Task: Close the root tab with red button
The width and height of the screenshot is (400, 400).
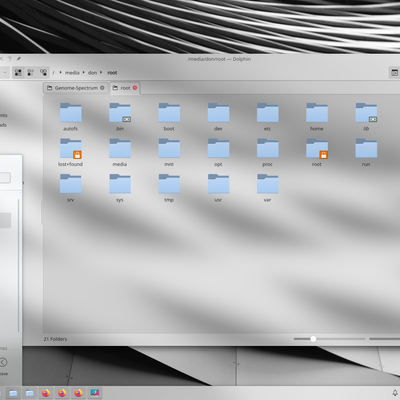Action: pyautogui.click(x=135, y=88)
